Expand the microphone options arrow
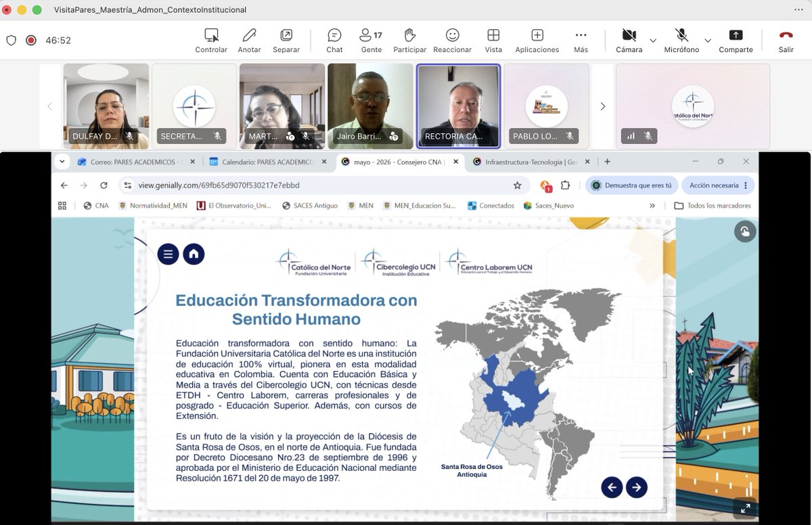Screen dimensions: 812x525 click(x=708, y=41)
